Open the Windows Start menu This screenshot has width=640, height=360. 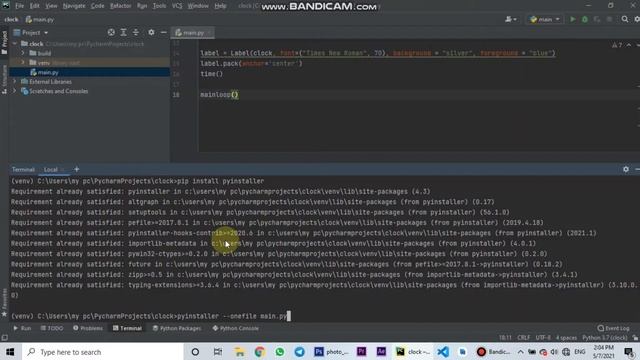click(10, 352)
